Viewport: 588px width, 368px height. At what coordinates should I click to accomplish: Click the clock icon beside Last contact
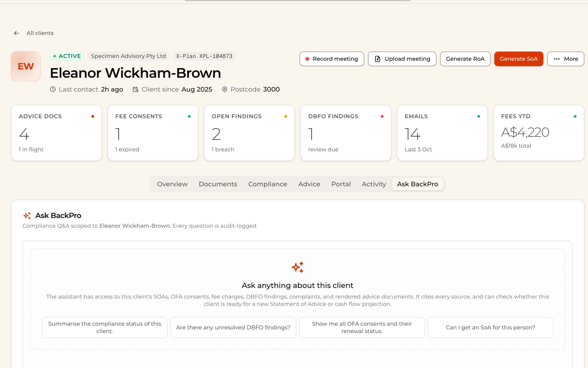(x=53, y=89)
